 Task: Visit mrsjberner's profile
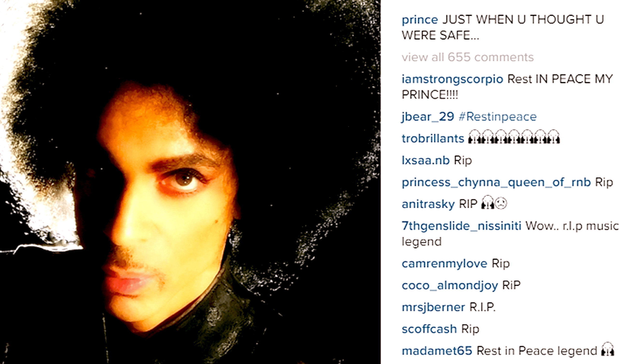tap(433, 308)
